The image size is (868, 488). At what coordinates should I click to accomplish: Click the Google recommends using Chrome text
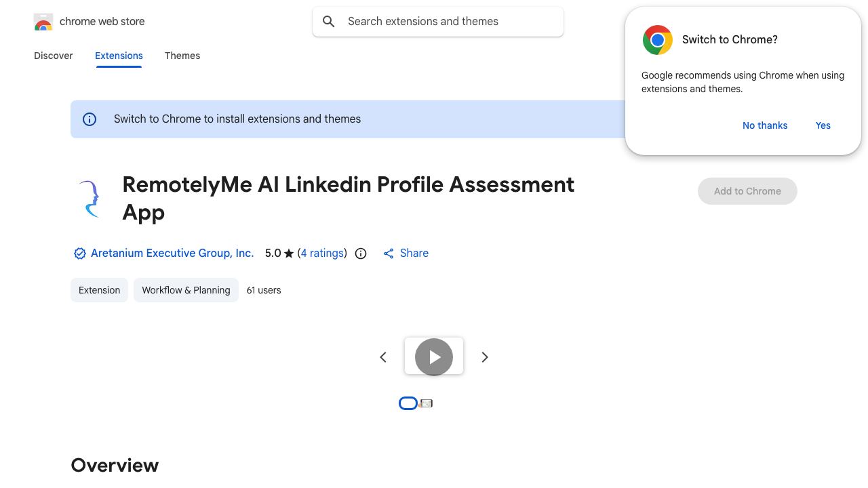743,82
